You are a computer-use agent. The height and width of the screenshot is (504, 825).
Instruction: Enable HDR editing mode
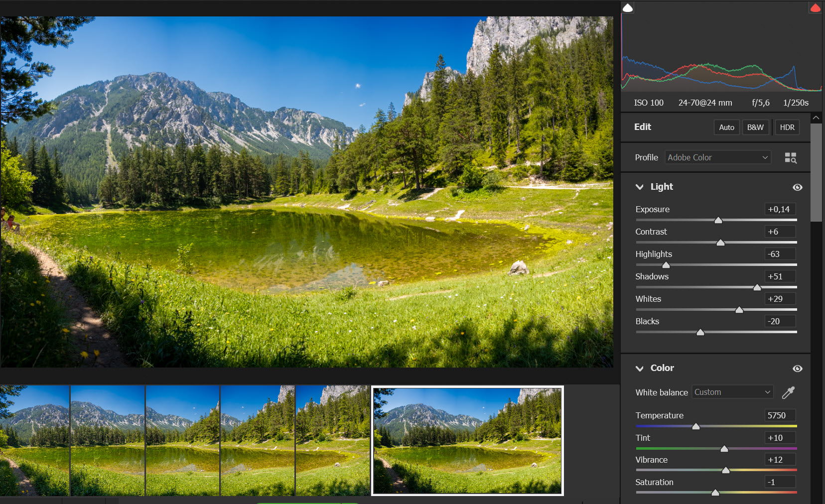pyautogui.click(x=787, y=127)
